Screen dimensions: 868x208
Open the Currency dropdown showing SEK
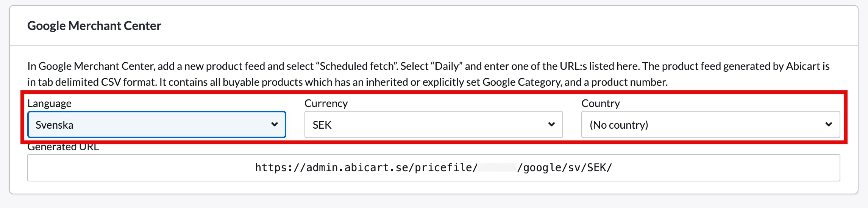(x=433, y=124)
